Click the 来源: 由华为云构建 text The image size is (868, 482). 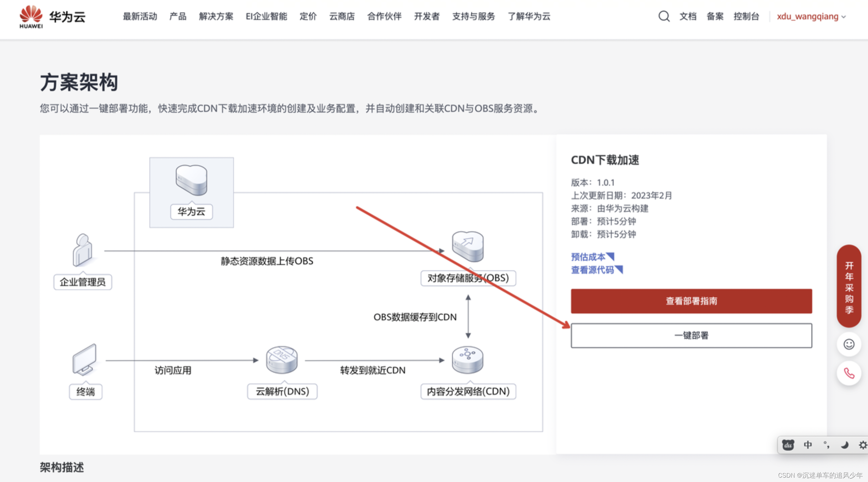[x=609, y=208]
